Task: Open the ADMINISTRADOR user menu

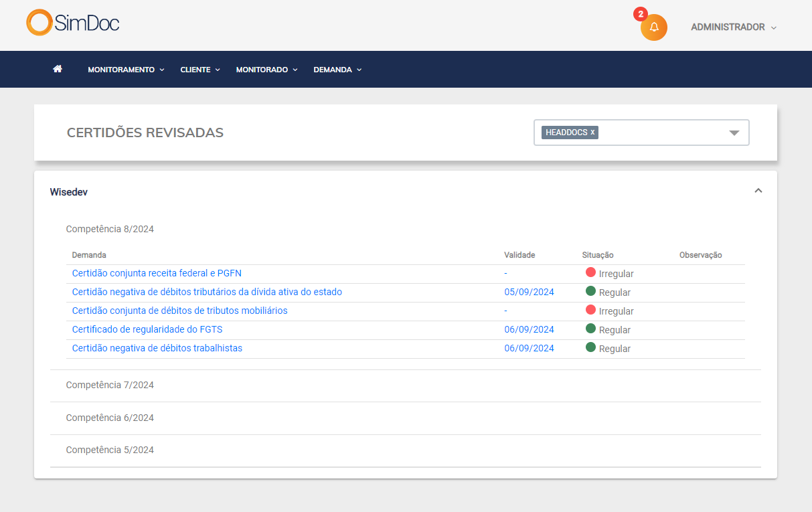Action: [x=733, y=27]
